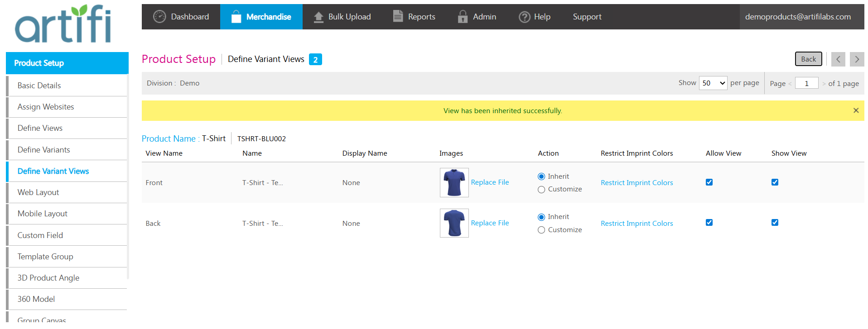
Task: Open Define Variants in sidebar
Action: [67, 150]
